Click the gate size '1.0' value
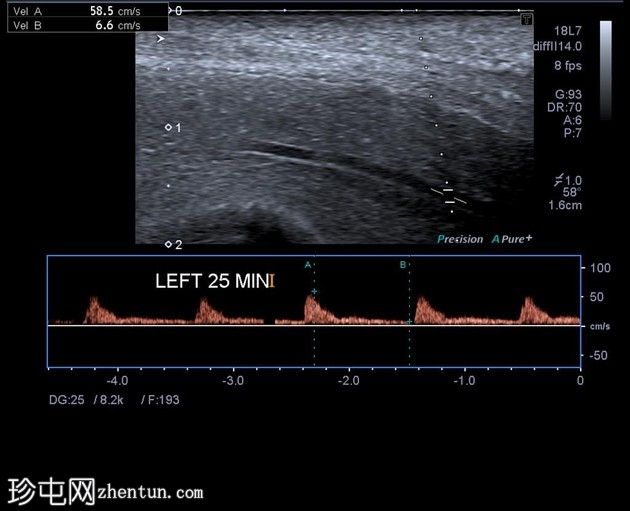The width and height of the screenshot is (630, 511). pyautogui.click(x=573, y=181)
